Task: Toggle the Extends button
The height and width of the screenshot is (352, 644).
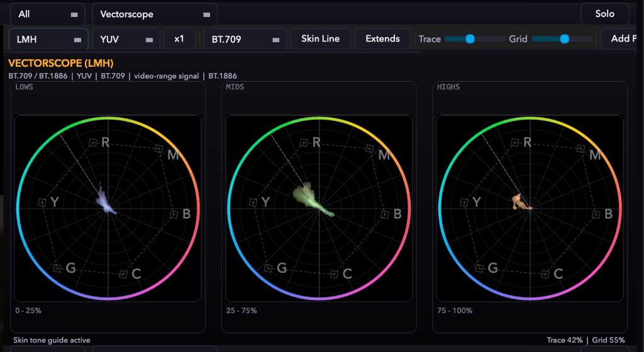Action: point(382,38)
